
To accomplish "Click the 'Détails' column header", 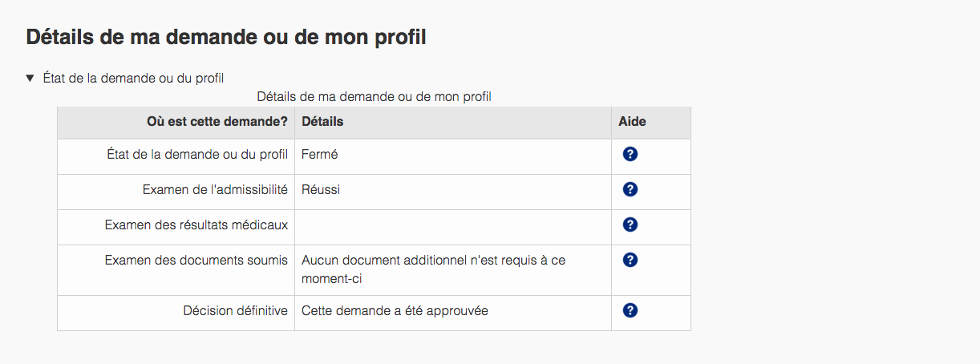I will pos(322,122).
